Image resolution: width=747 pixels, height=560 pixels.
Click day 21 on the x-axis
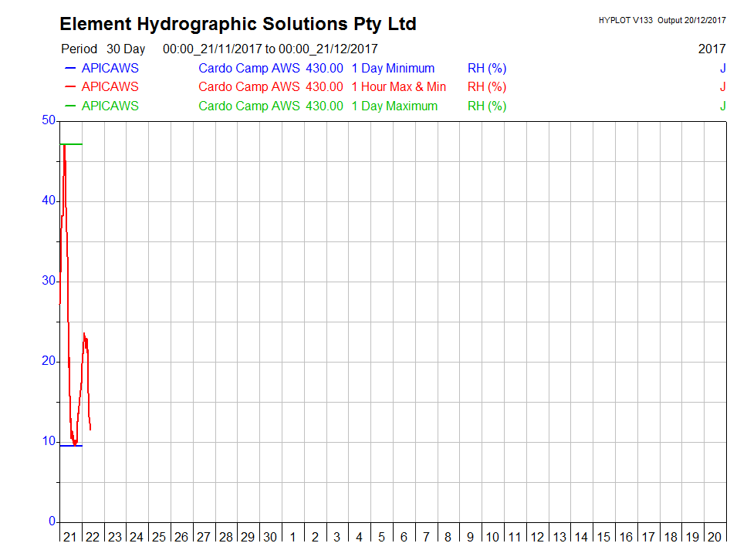(70, 537)
